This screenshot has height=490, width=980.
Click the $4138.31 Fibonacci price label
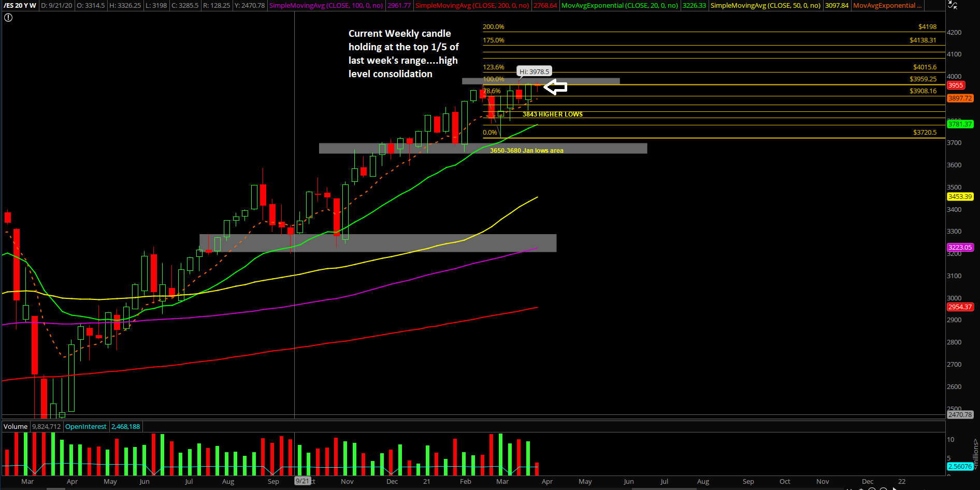(x=923, y=40)
